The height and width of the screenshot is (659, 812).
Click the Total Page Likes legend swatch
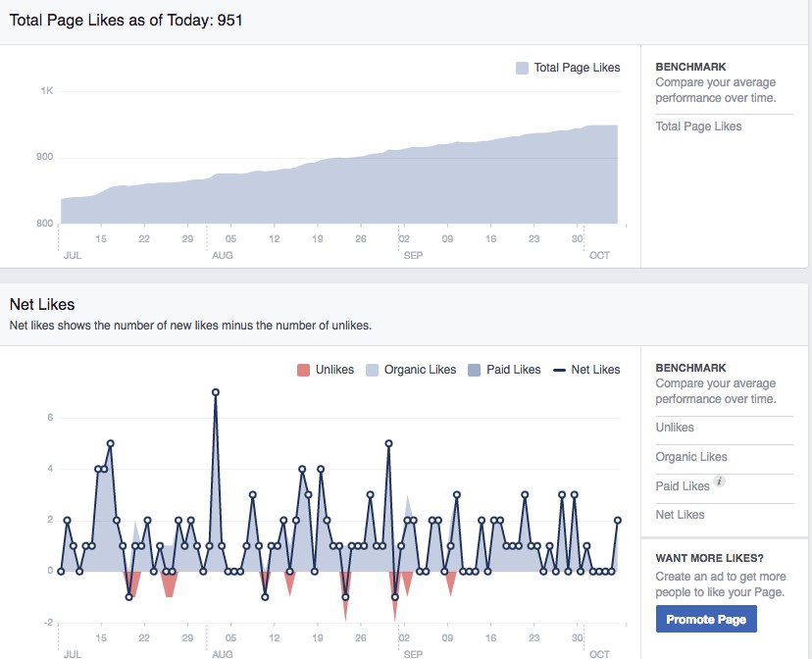point(522,68)
